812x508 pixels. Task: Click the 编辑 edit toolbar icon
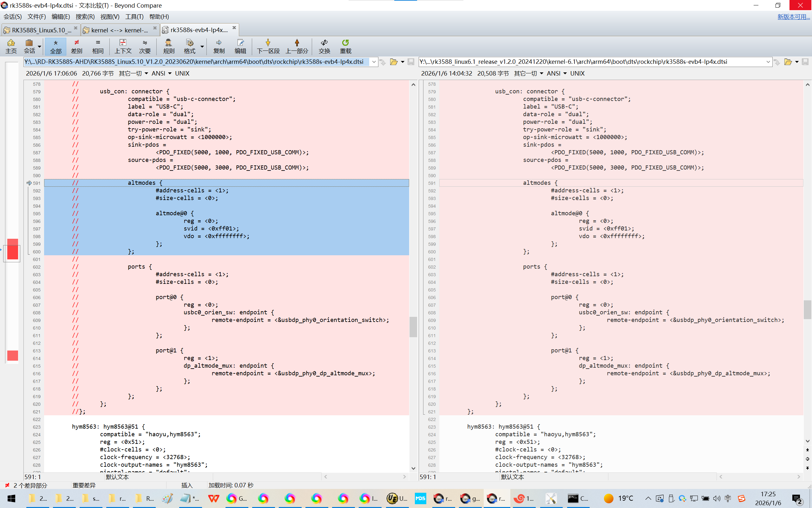pos(240,46)
